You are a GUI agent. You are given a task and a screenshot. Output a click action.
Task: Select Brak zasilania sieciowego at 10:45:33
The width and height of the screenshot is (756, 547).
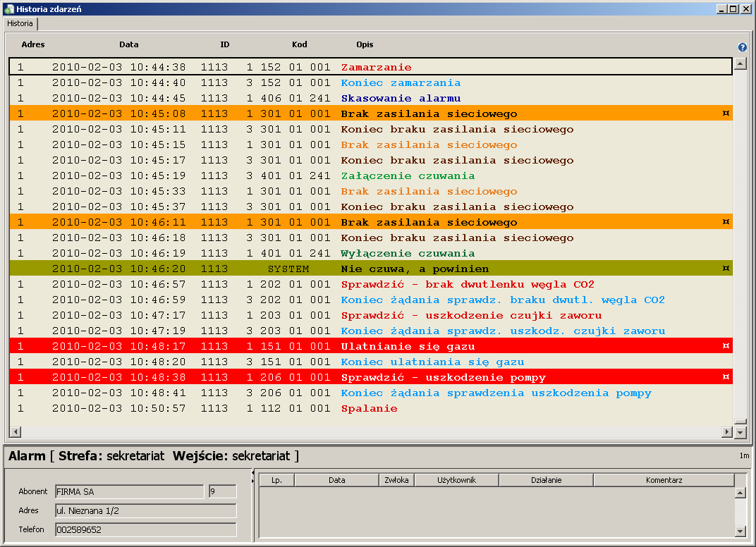pos(371,191)
